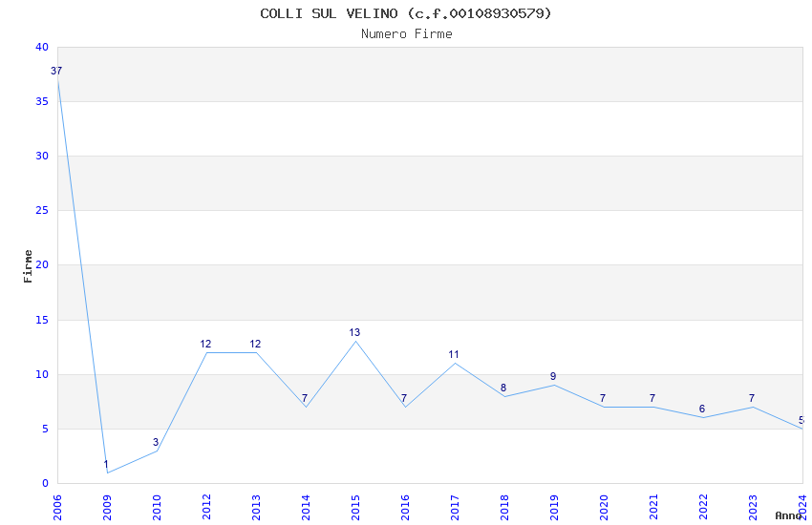Screen dimensions: 812x525
Task: Click the 37 data point label for 2006
Action: 56,71
